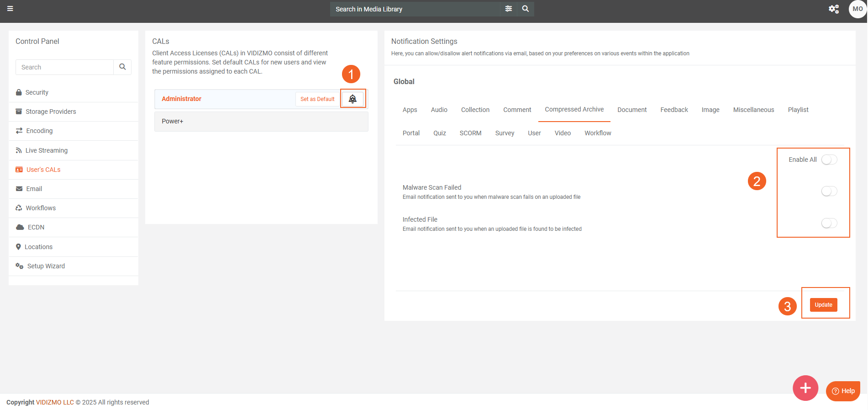Open the MO user avatar menu
Screen dimensions: 868x410
(x=857, y=9)
